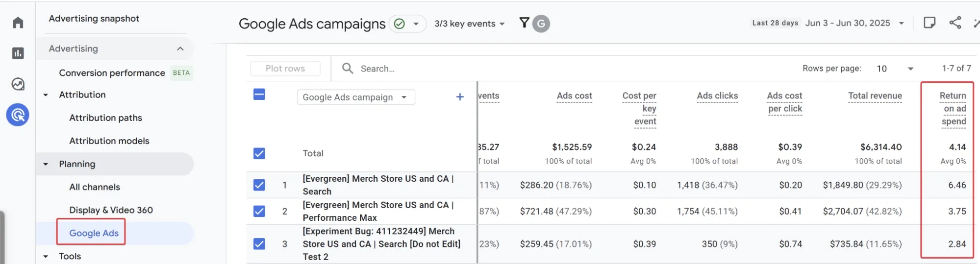This screenshot has width=980, height=264.
Task: Click the BETA badge
Action: [181, 73]
